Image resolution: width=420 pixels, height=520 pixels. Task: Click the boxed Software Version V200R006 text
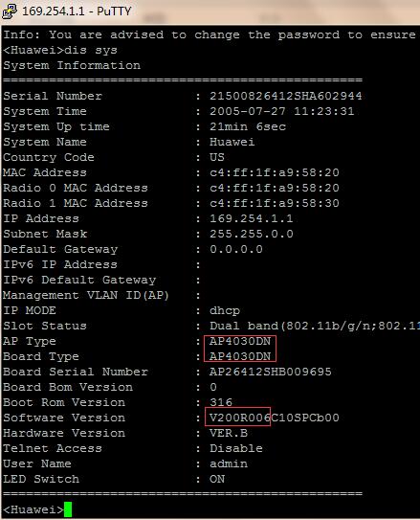pos(240,418)
